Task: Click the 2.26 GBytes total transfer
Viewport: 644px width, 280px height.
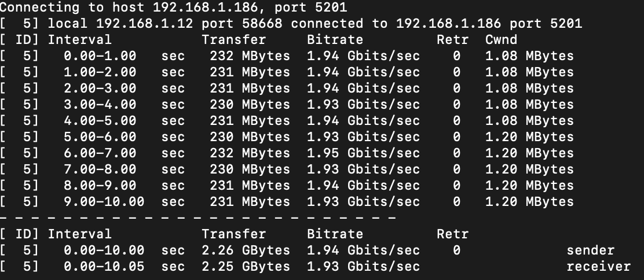Action: point(246,250)
